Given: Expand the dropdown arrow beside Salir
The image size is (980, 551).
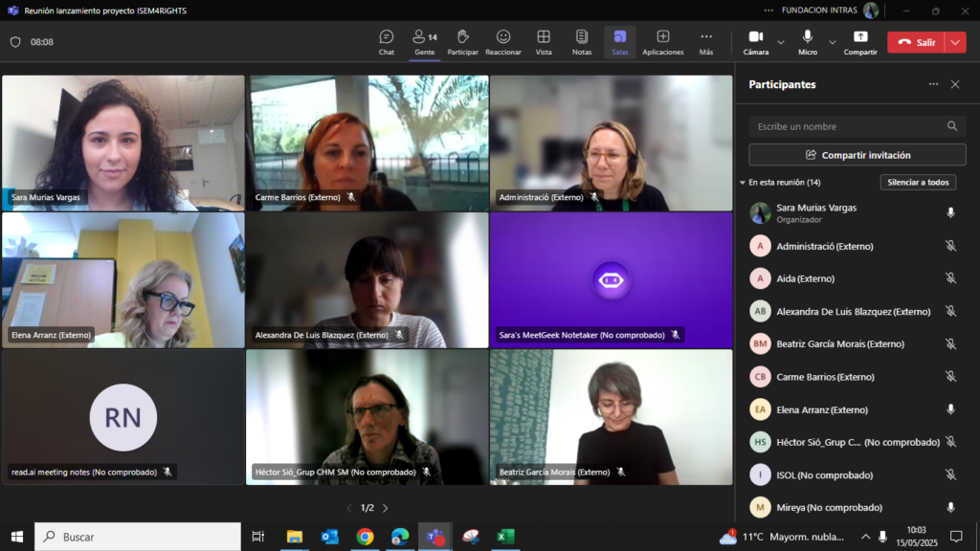Looking at the screenshot, I should [x=955, y=42].
